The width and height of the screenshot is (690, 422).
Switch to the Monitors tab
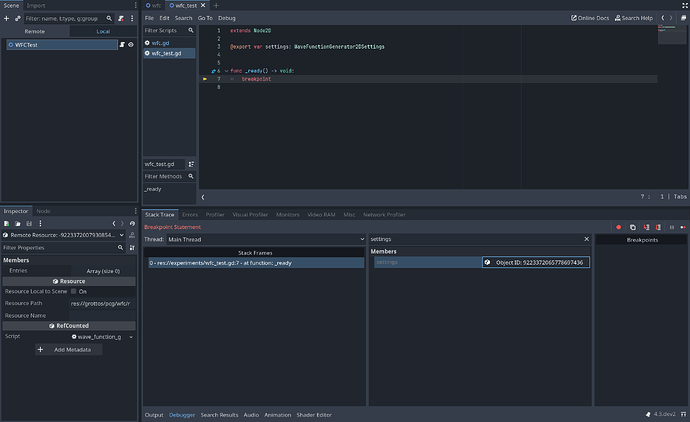(288, 215)
